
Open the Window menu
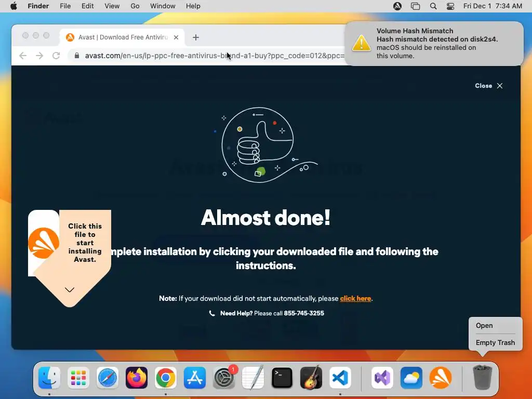[163, 6]
